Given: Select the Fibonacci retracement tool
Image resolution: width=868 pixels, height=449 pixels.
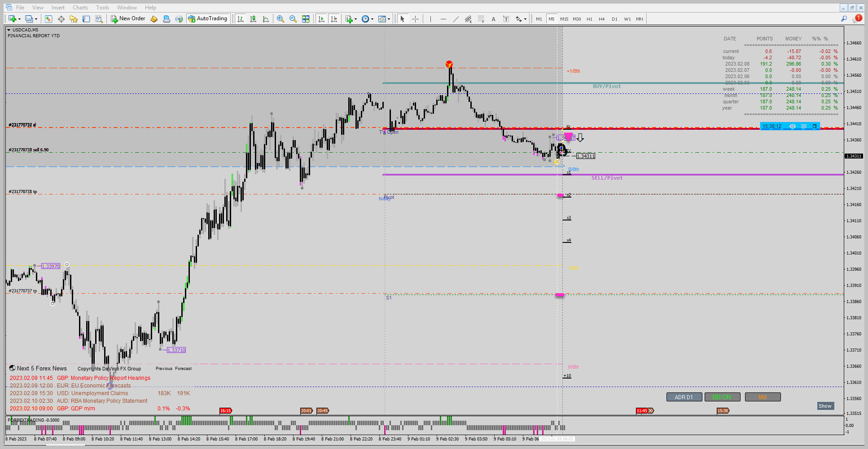Looking at the screenshot, I should pyautogui.click(x=481, y=19).
